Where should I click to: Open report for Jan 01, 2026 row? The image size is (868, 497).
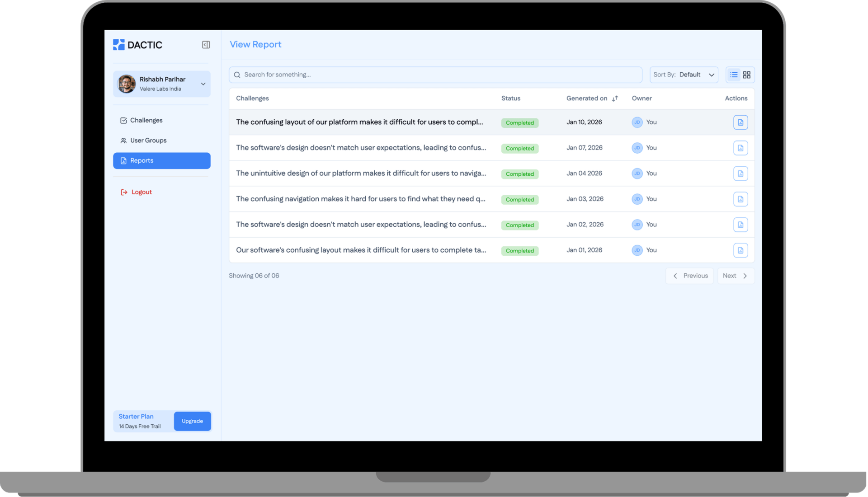[x=741, y=250]
